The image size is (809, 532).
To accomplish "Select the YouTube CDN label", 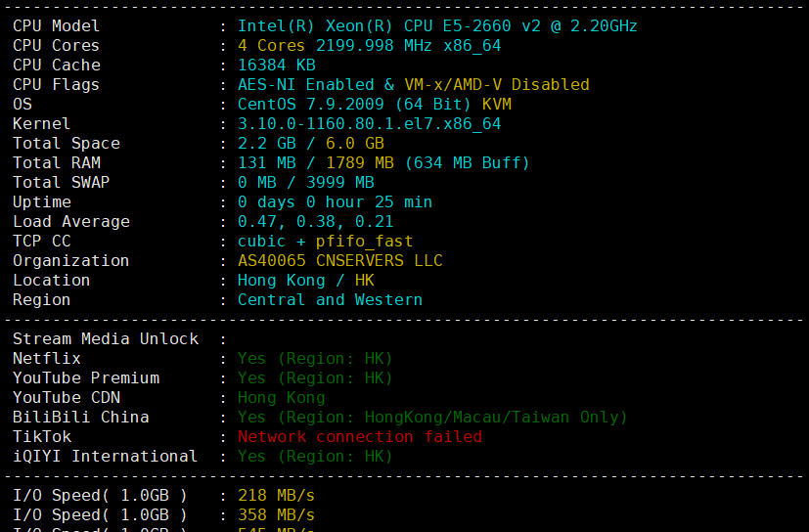I will [x=67, y=398].
